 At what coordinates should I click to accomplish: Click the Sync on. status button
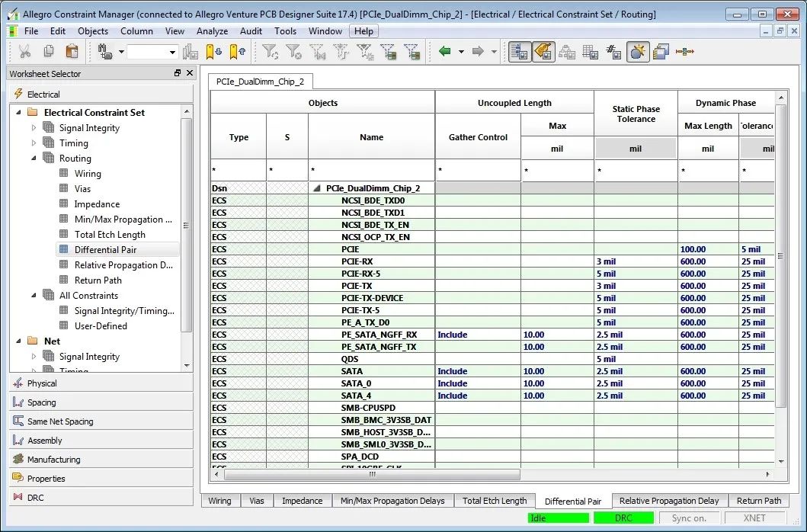(x=689, y=518)
